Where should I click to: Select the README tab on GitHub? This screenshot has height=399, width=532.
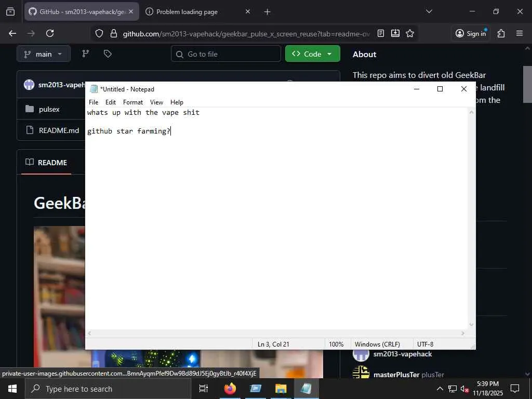[46, 163]
